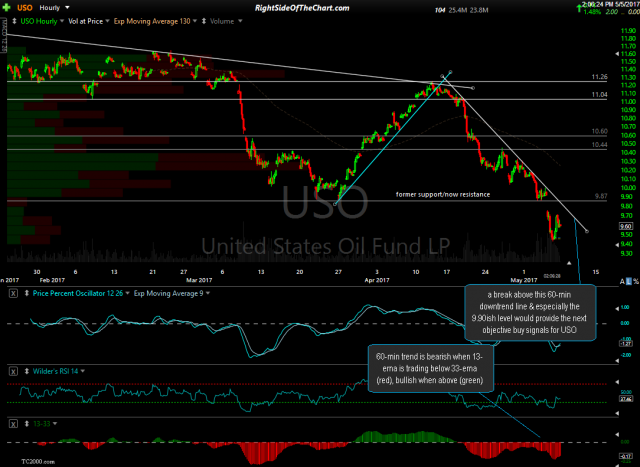Click the 10.44 level label
640x467 pixels.
(599, 145)
